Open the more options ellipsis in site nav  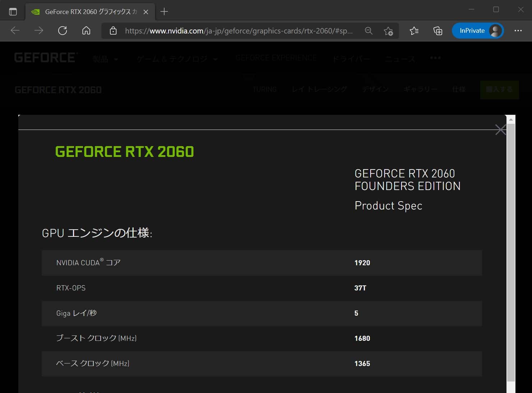pos(435,58)
